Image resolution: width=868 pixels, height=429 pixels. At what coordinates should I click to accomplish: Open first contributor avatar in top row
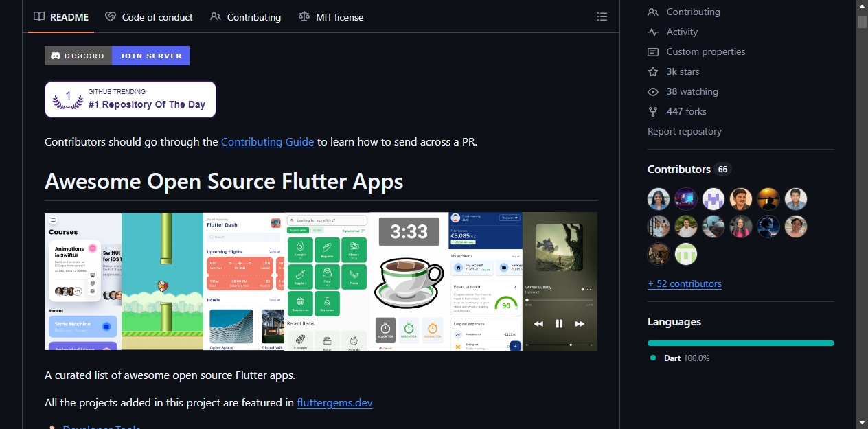tap(659, 199)
